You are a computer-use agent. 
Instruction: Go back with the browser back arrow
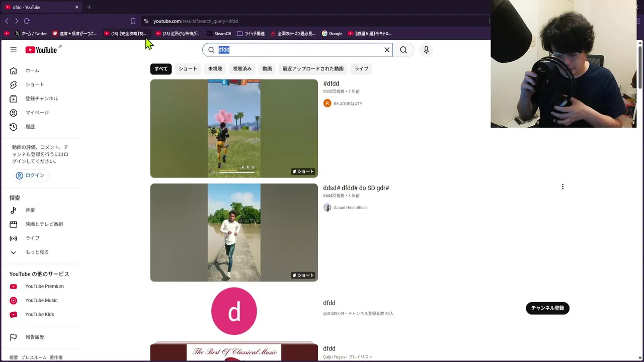[x=7, y=21]
